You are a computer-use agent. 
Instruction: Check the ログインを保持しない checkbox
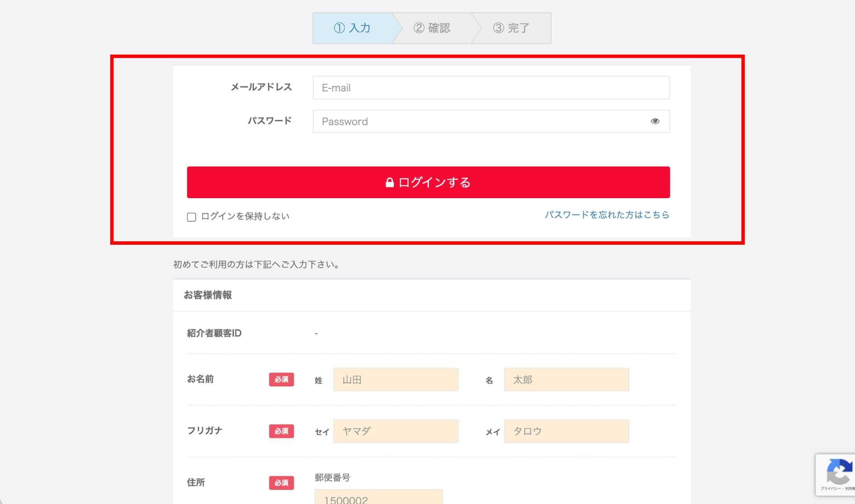pos(191,217)
